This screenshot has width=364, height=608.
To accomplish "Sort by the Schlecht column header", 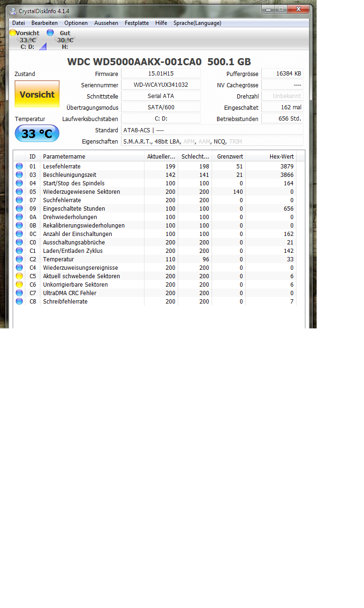I will (195, 157).
